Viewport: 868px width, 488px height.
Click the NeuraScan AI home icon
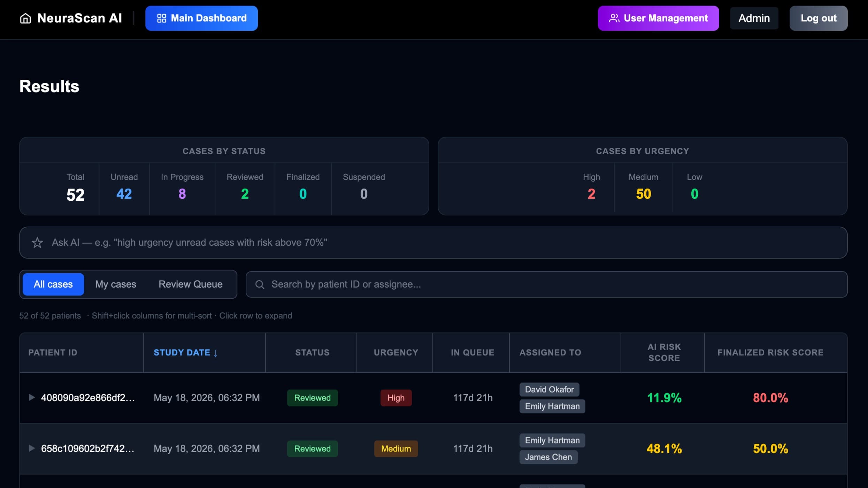pos(25,18)
